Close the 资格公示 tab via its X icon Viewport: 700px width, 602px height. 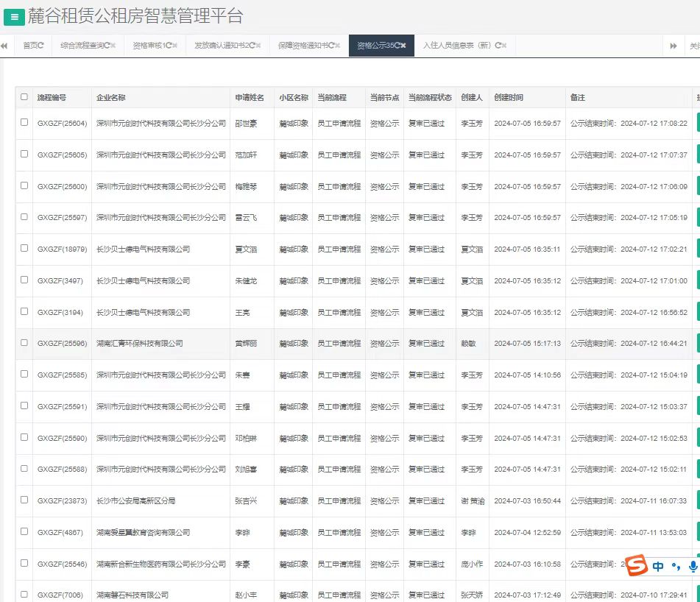click(x=403, y=46)
